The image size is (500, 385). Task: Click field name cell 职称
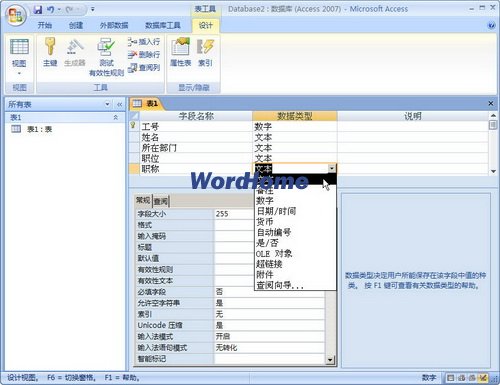point(196,169)
